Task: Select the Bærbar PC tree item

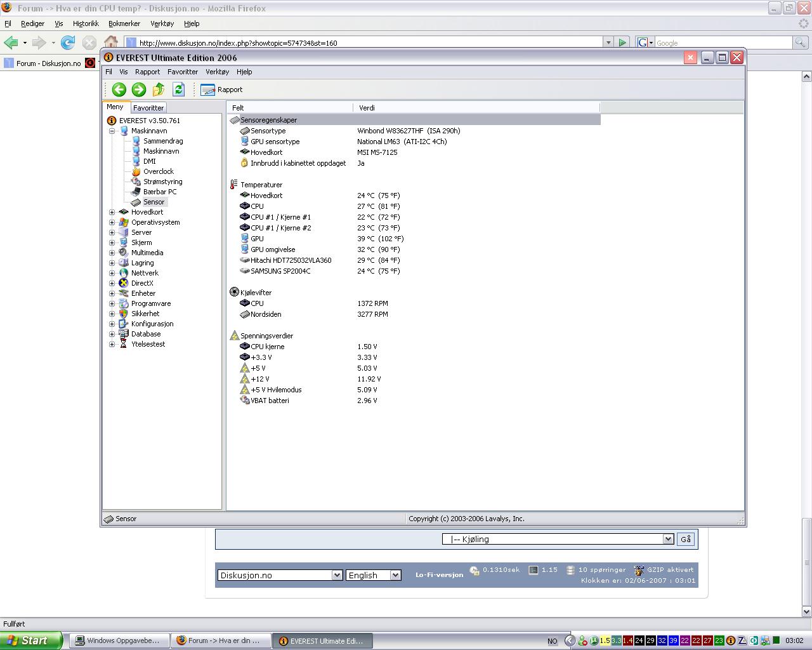Action: coord(160,192)
